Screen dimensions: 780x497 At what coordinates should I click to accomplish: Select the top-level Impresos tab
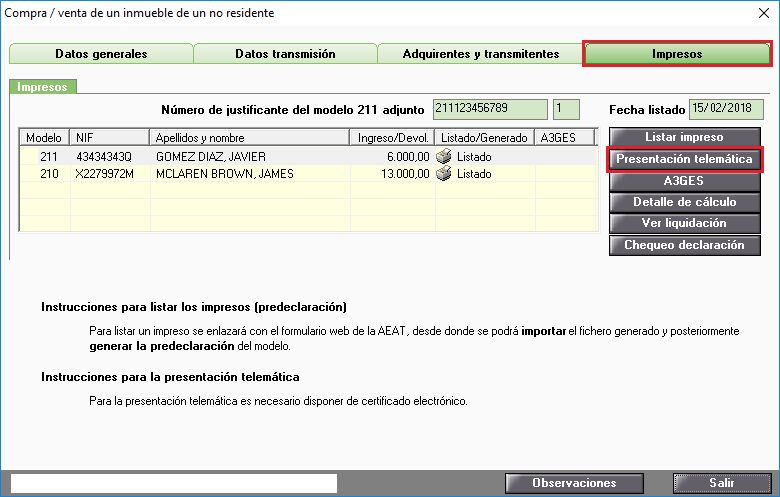click(677, 54)
